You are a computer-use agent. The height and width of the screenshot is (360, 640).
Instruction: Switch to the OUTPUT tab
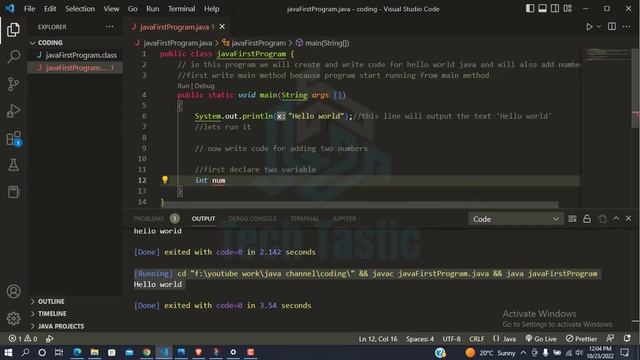click(x=203, y=219)
